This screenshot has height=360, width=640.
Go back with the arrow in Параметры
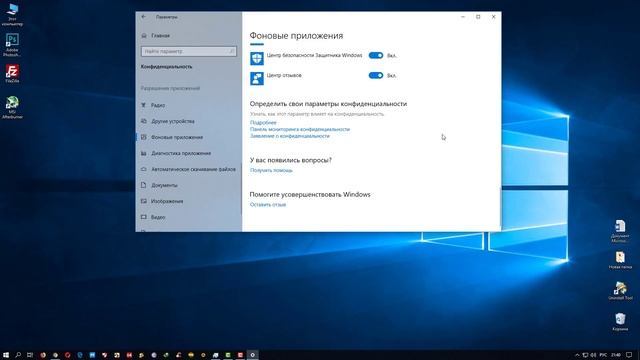(144, 17)
